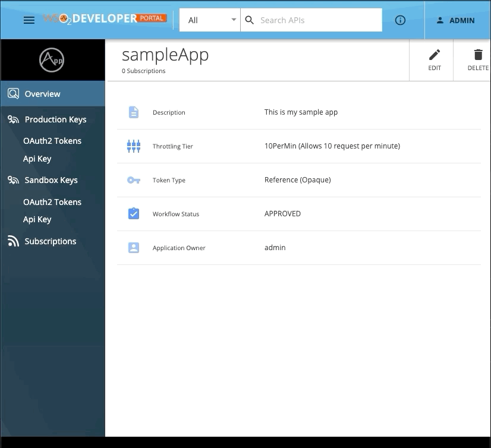Click the 'Throttling Tier' label
The width and height of the screenshot is (491, 448).
pyautogui.click(x=172, y=146)
